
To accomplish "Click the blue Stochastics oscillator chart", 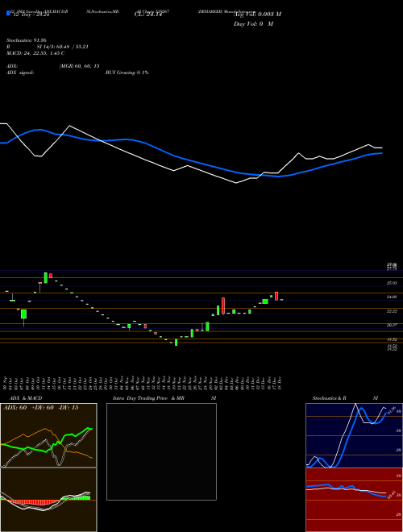I will (354, 435).
